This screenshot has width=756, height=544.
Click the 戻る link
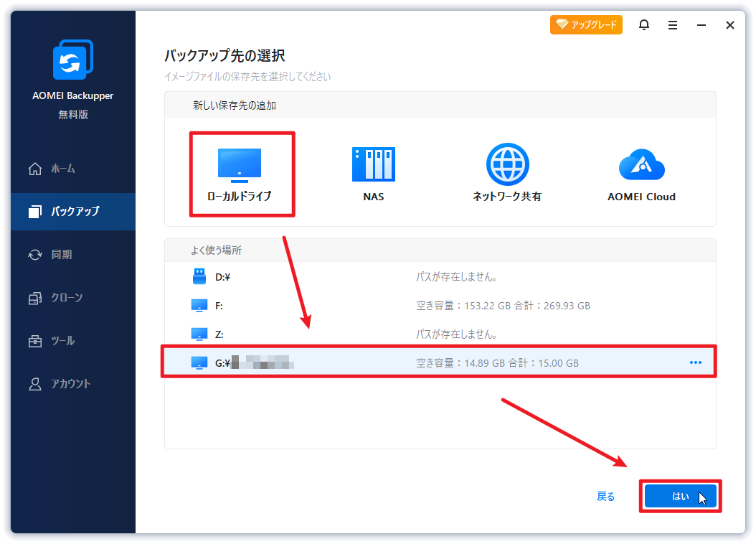(x=605, y=497)
